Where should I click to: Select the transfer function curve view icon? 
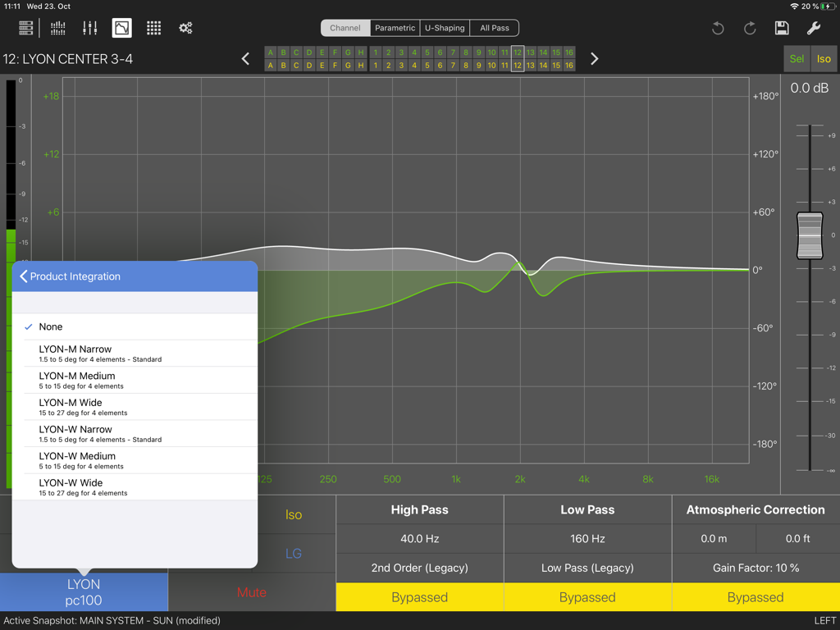click(x=121, y=27)
